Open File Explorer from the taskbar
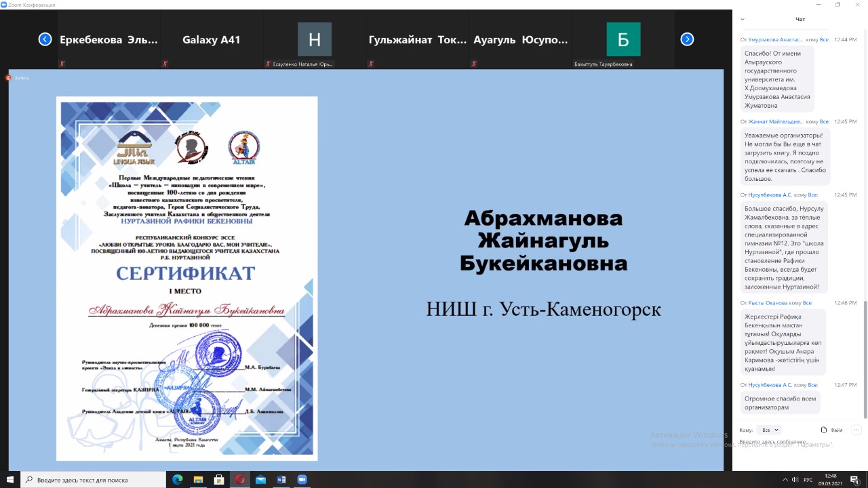 tap(198, 479)
